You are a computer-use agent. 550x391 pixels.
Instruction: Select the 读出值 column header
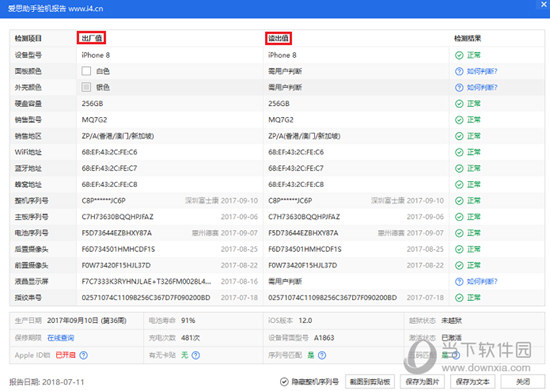pyautogui.click(x=279, y=38)
